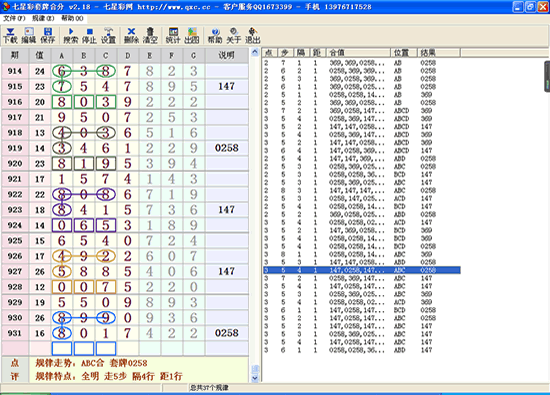
Task: Click the 147 note in row 915
Action: [227, 86]
